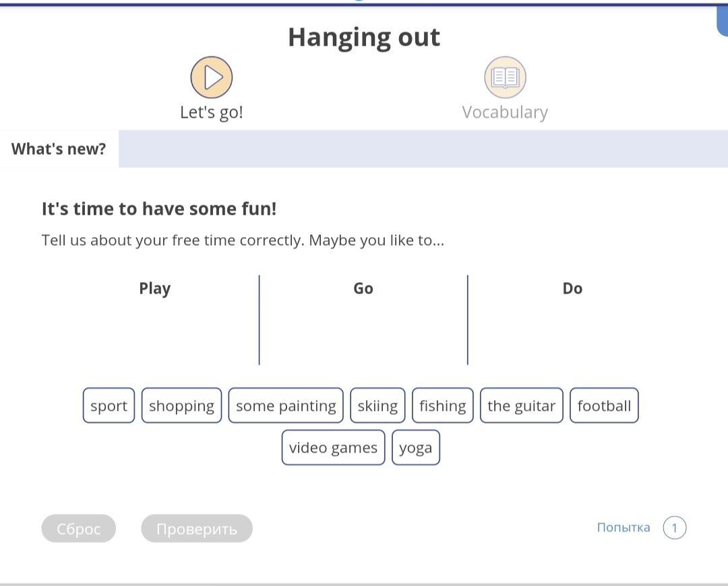Select the 'fishing' word tile
728x586 pixels.
click(442, 405)
